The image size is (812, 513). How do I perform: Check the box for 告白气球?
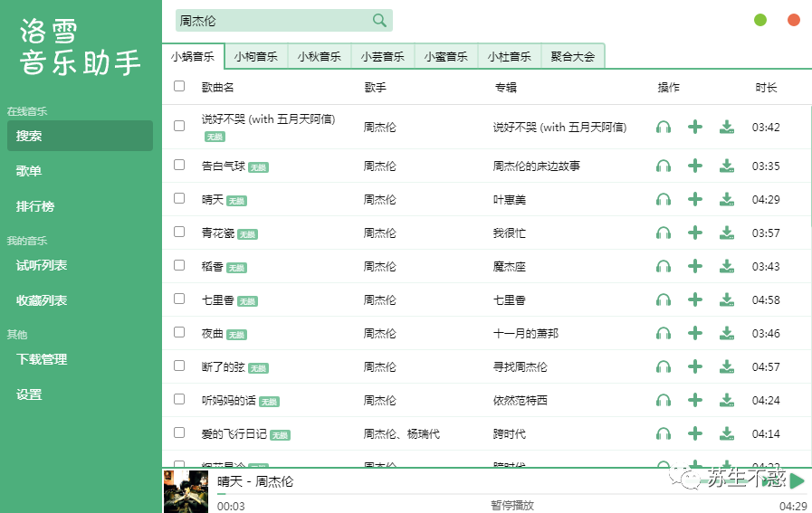[x=179, y=165]
